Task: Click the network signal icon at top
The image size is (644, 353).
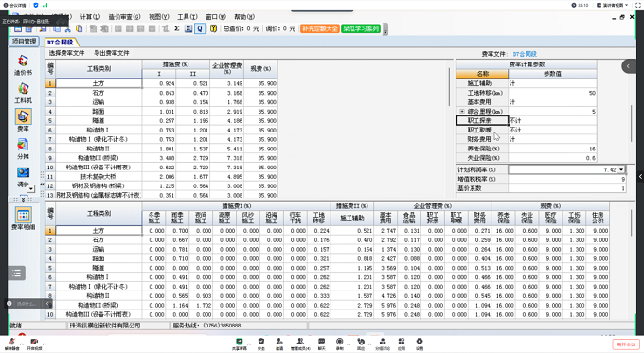Action: (x=45, y=5)
